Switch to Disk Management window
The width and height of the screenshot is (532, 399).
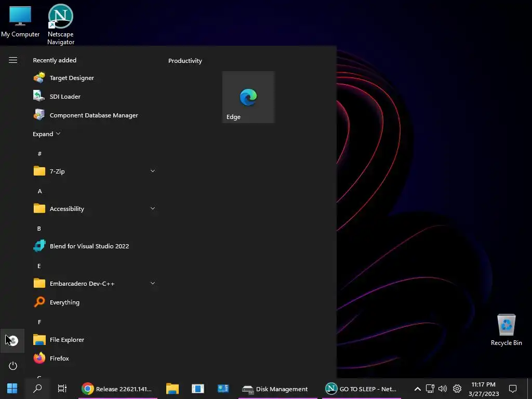click(277, 389)
